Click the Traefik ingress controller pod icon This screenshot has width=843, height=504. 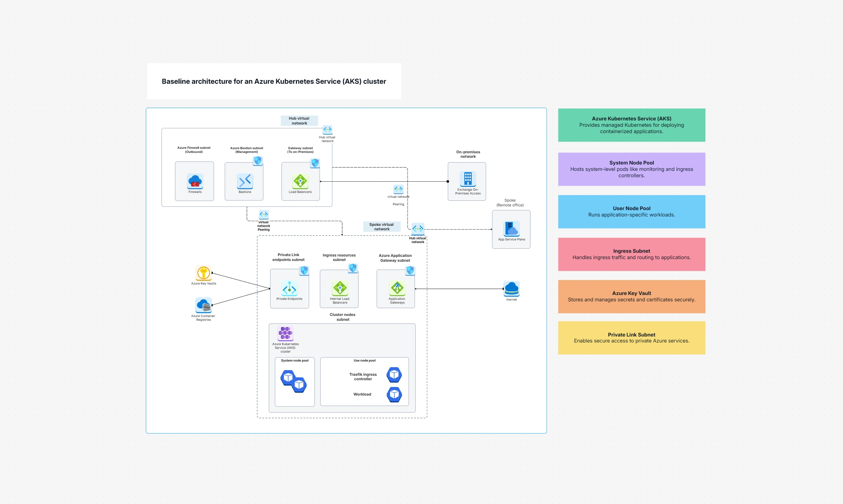[394, 375]
